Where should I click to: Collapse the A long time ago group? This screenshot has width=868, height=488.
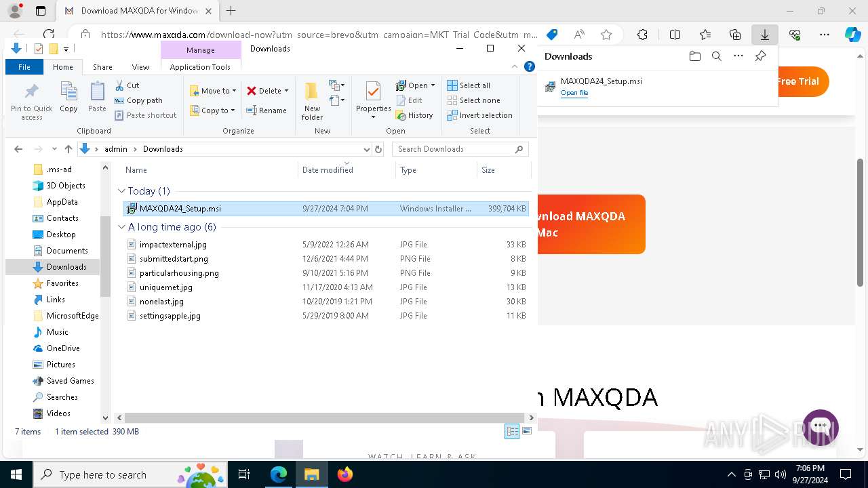point(121,227)
